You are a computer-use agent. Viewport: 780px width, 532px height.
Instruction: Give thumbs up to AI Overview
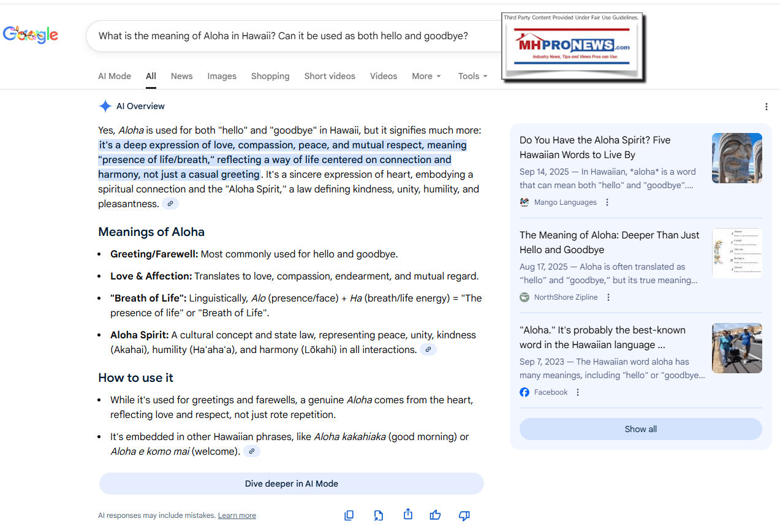click(436, 515)
